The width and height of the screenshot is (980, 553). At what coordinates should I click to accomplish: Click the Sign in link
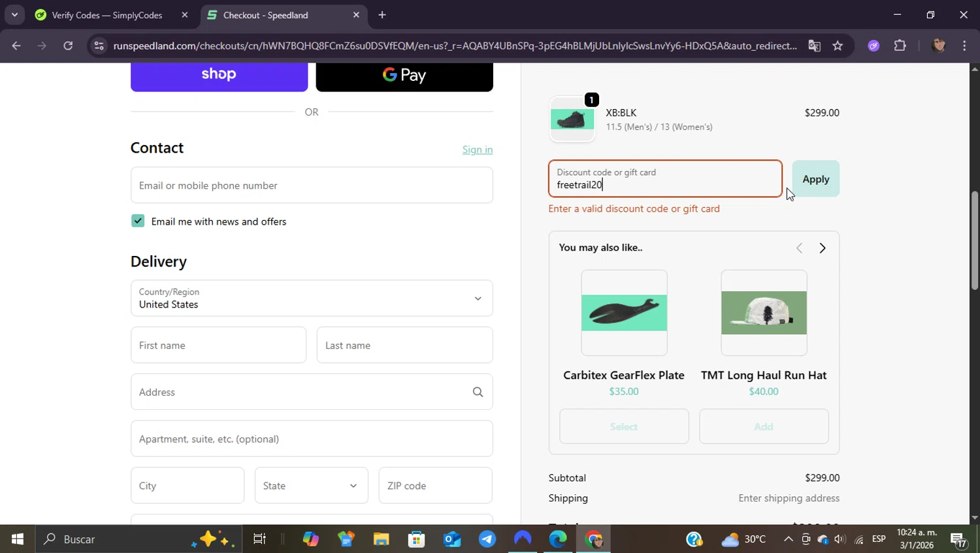click(x=478, y=150)
